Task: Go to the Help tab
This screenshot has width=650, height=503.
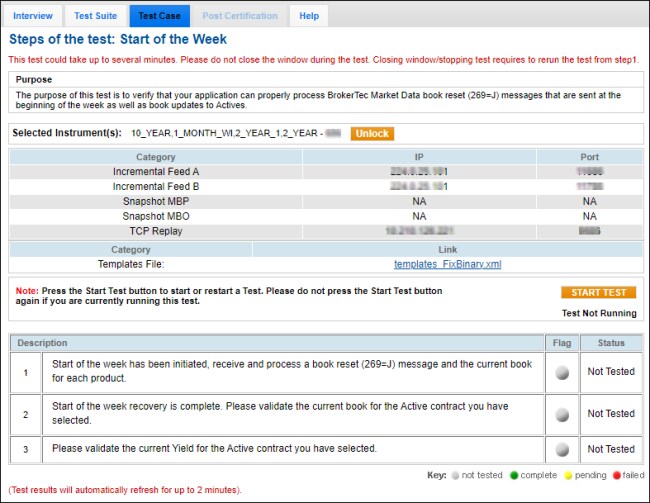Action: click(309, 16)
